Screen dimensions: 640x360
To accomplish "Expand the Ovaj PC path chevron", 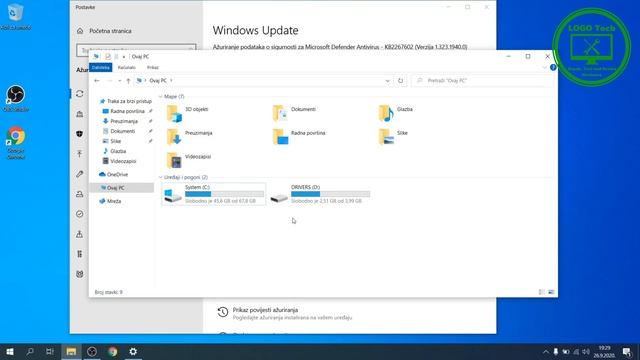I will [x=171, y=81].
